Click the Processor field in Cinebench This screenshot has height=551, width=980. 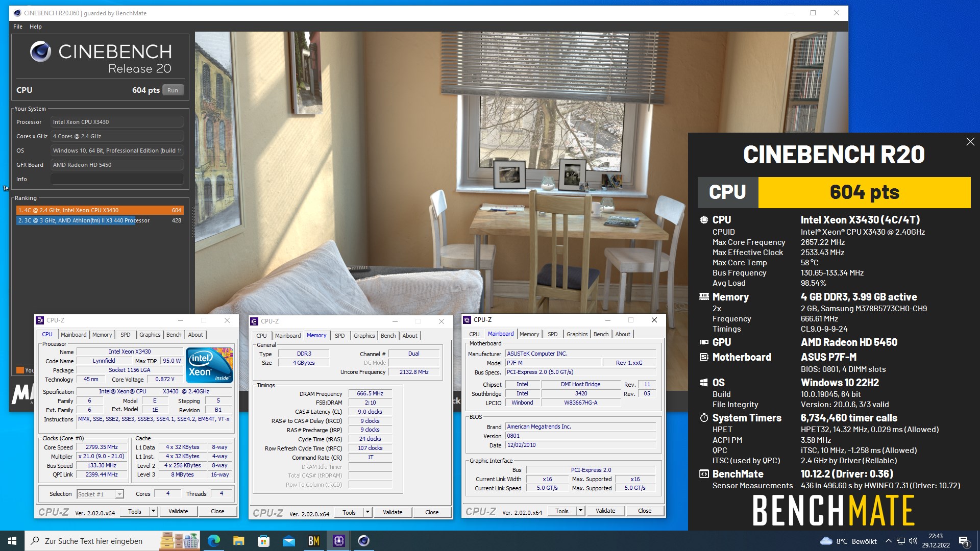[117, 122]
